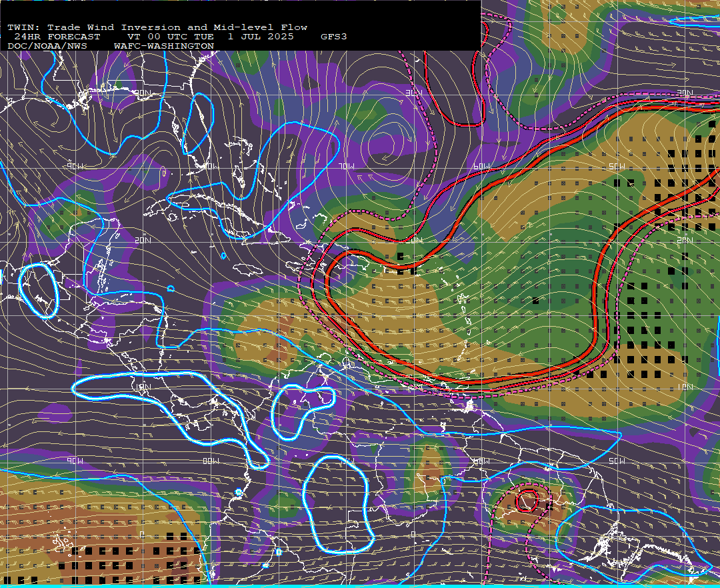The width and height of the screenshot is (720, 588).
Task: Click the valid time 'VT 00 UTC TUE'
Action: point(171,37)
